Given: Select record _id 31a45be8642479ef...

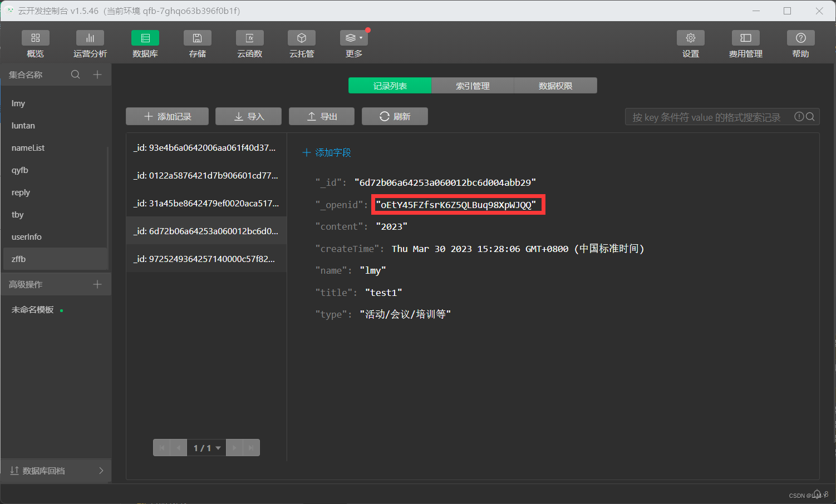Looking at the screenshot, I should click(206, 204).
